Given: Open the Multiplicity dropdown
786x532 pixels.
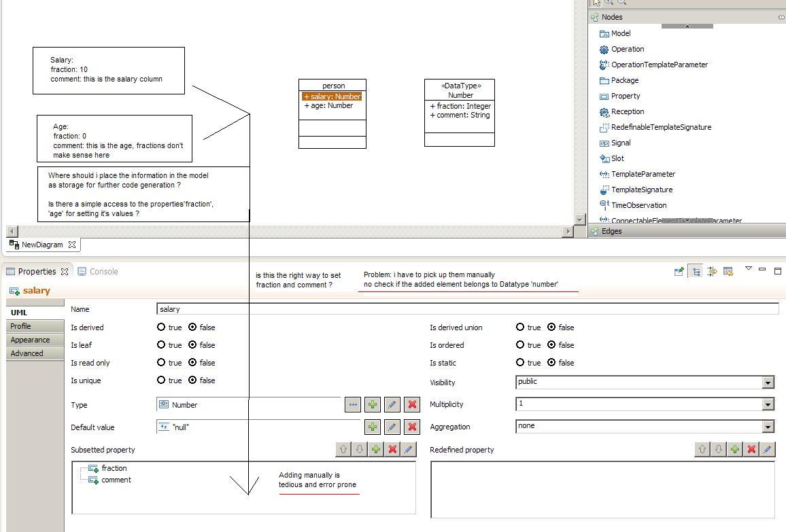Looking at the screenshot, I should 768,404.
